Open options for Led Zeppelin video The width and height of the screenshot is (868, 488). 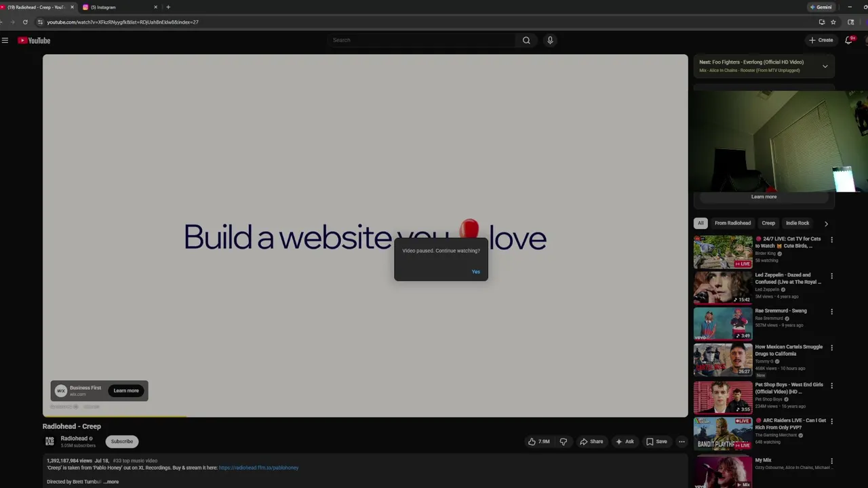click(x=831, y=276)
